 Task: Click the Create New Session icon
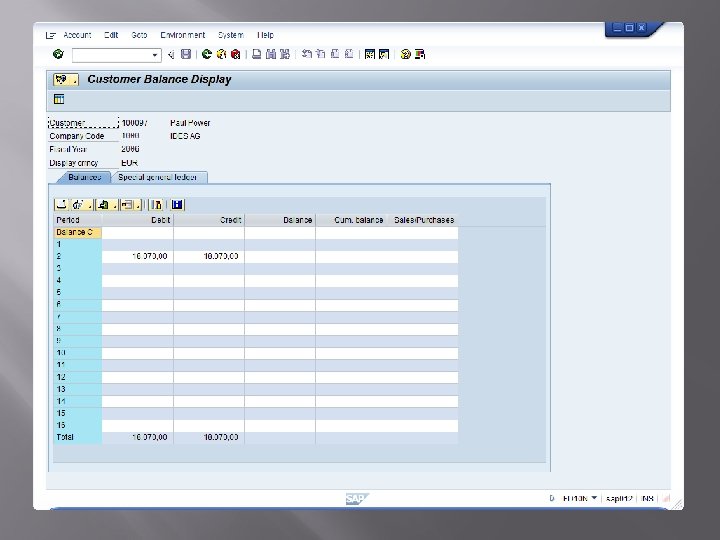[x=370, y=54]
